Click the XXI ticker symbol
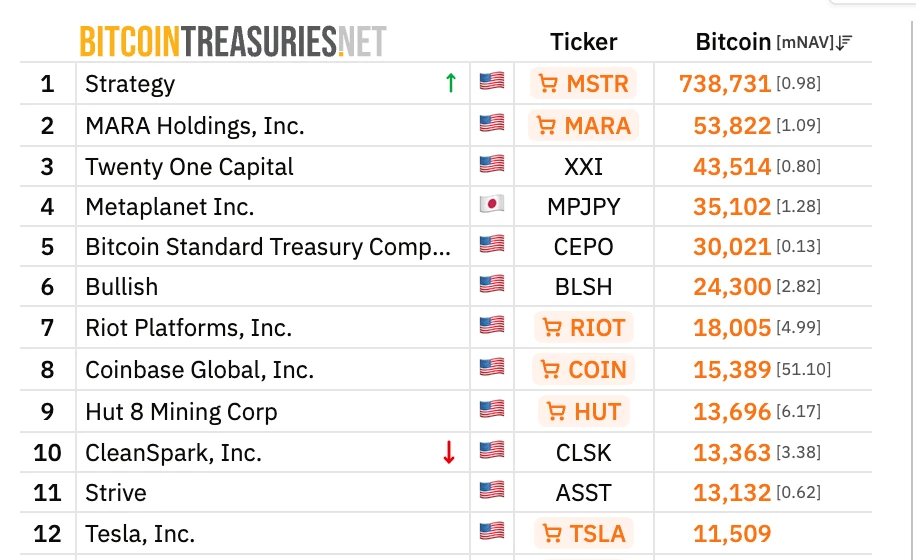916x560 pixels. coord(584,166)
